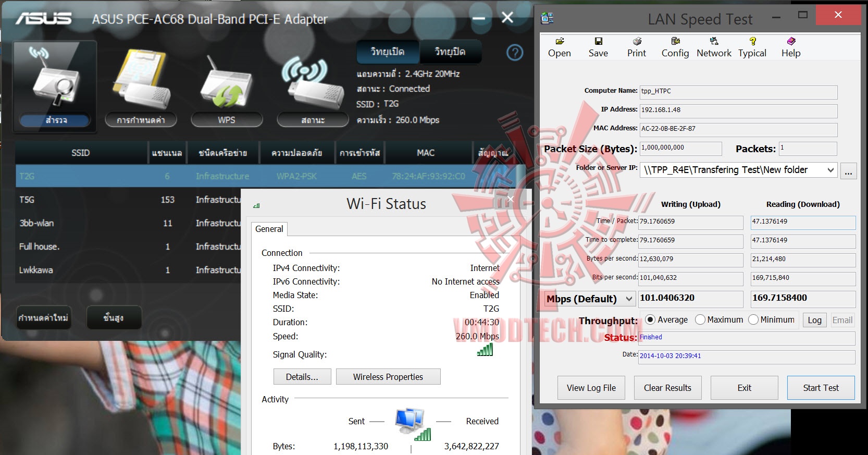Turn radio on with วิทยุเปิด

pyautogui.click(x=388, y=52)
